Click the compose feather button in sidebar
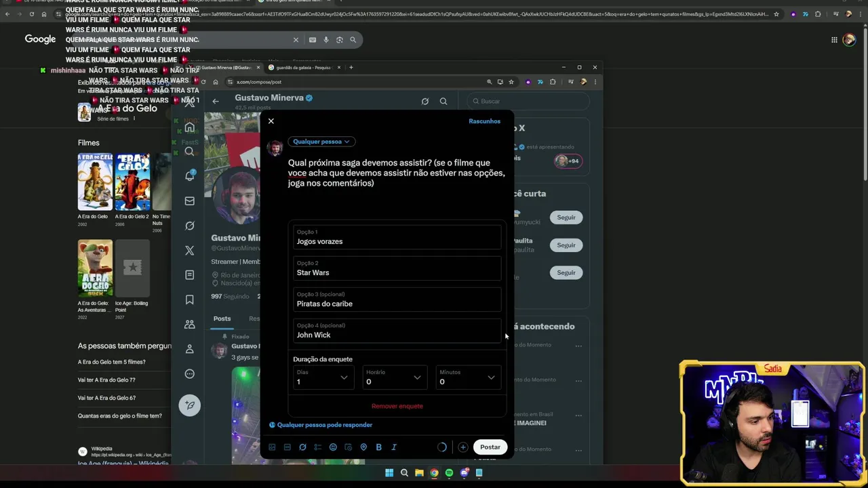The width and height of the screenshot is (868, 488). point(190,405)
